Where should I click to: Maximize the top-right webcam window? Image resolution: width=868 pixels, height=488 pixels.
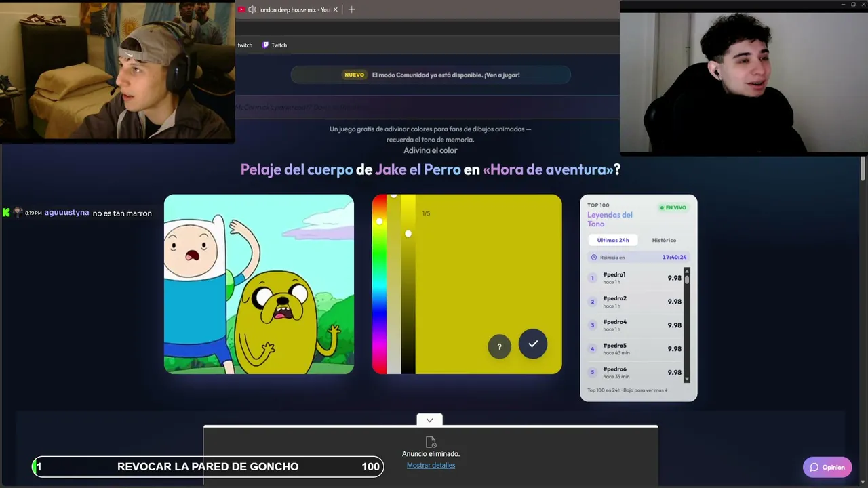pos(853,4)
